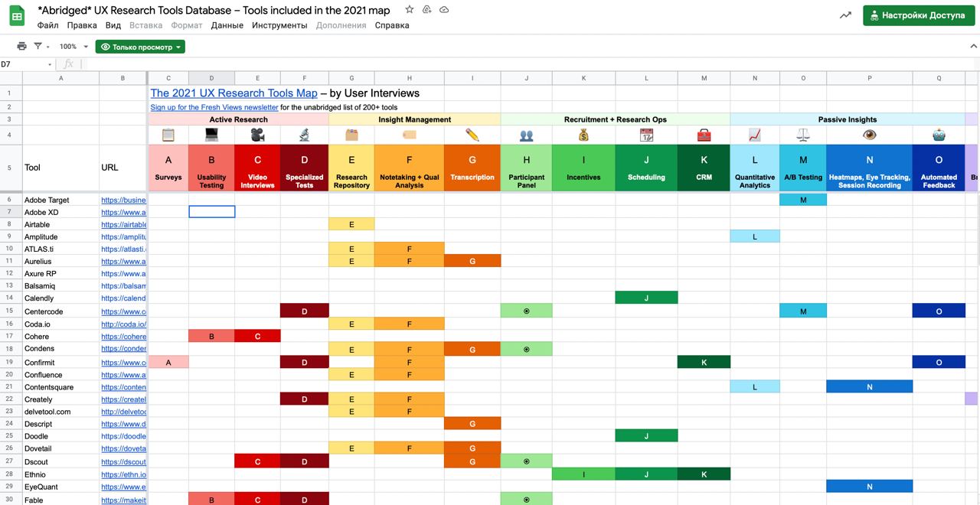980x505 pixels.
Task: Click the Incentives money bag icon
Action: (x=583, y=135)
